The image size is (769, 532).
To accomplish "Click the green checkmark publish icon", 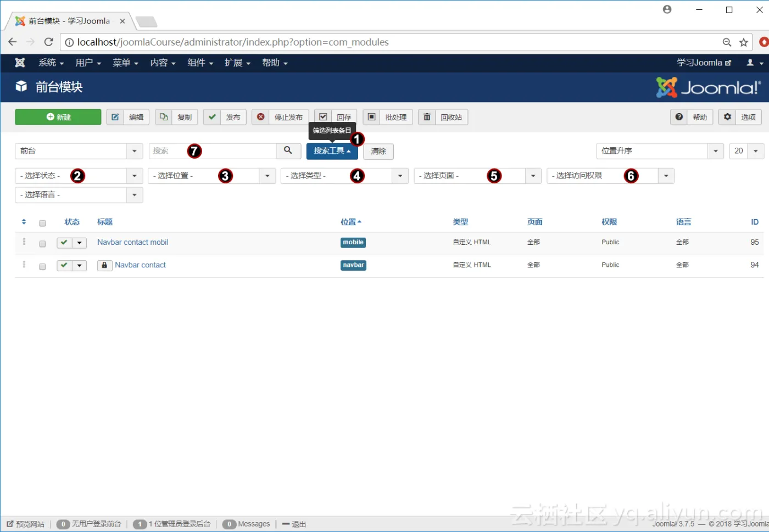I will pos(212,117).
